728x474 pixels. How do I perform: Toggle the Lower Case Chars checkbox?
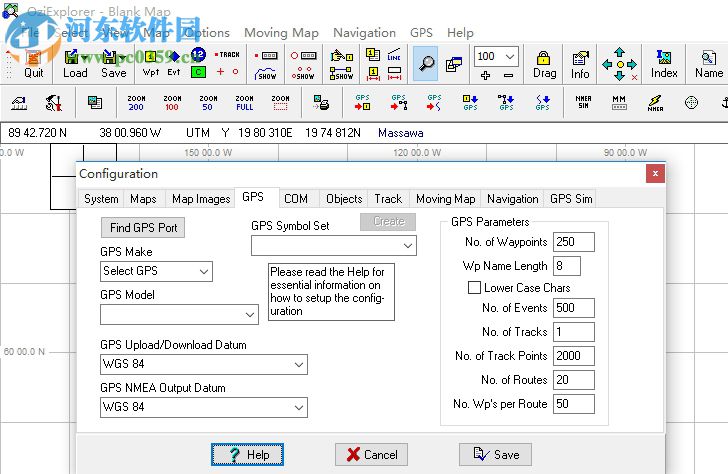click(x=474, y=287)
